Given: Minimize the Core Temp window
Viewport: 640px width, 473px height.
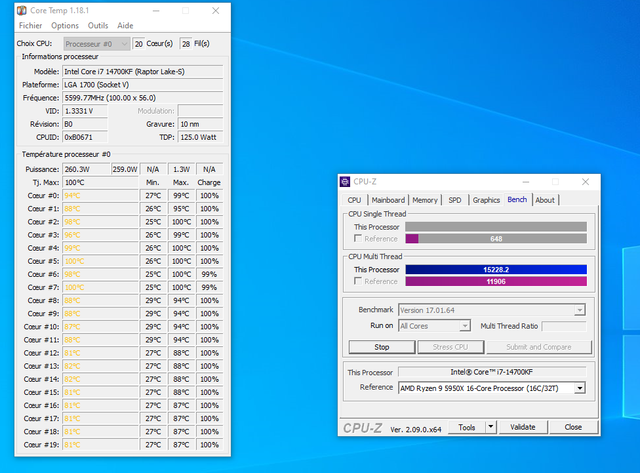Looking at the screenshot, I should (x=156, y=11).
